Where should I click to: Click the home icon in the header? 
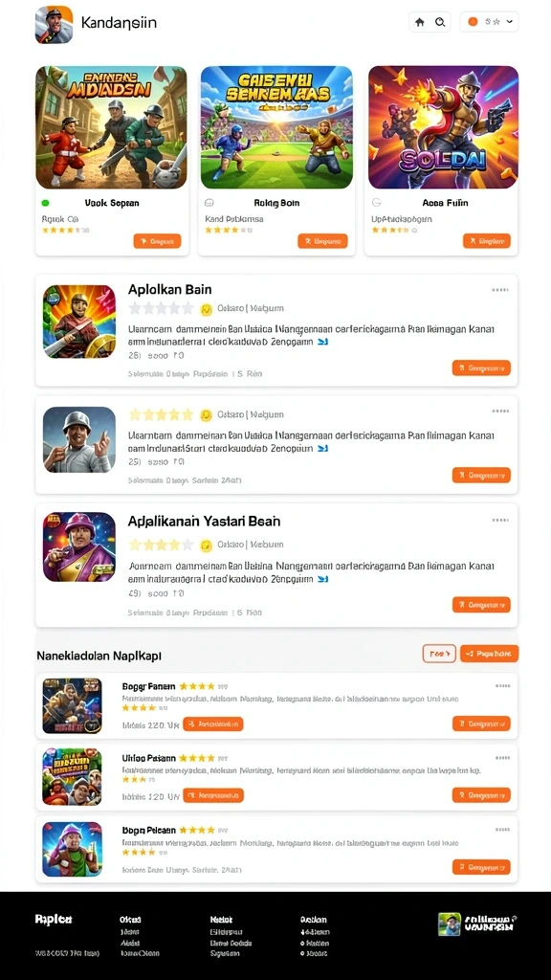coord(420,22)
